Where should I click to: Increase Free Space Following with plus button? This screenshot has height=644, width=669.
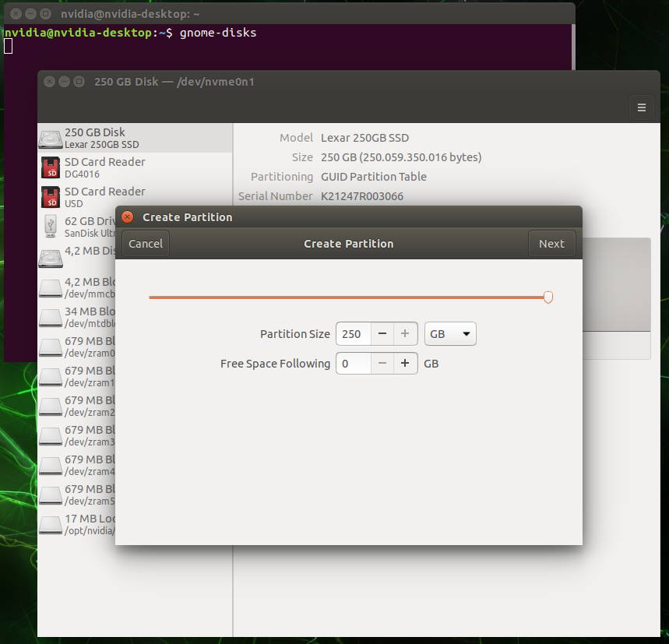405,364
